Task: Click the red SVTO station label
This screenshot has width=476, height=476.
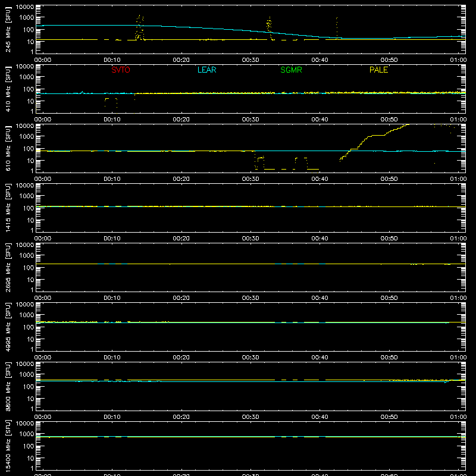Action: [121, 70]
